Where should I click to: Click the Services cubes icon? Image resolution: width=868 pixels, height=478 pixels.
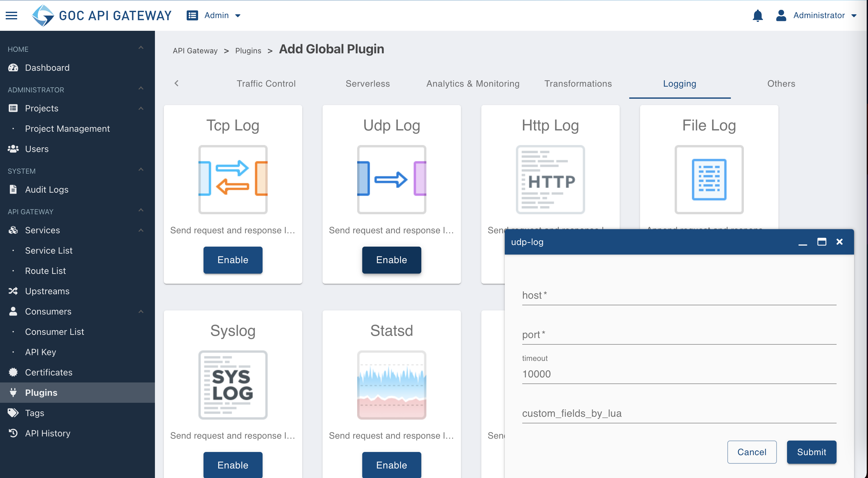click(13, 230)
